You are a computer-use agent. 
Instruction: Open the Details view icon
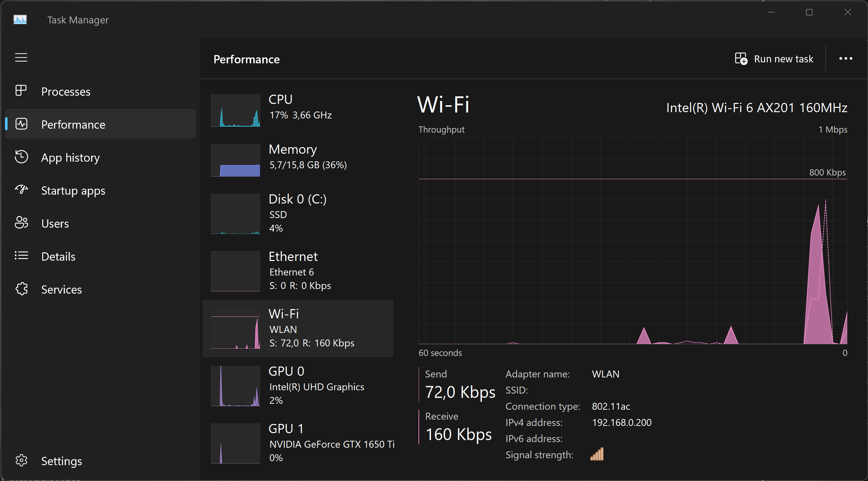click(x=21, y=256)
